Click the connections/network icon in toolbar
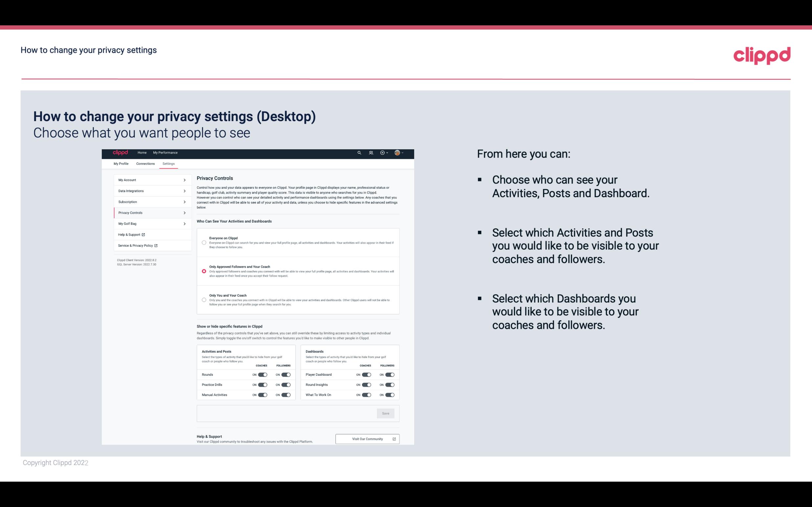Image resolution: width=812 pixels, height=507 pixels. (372, 153)
